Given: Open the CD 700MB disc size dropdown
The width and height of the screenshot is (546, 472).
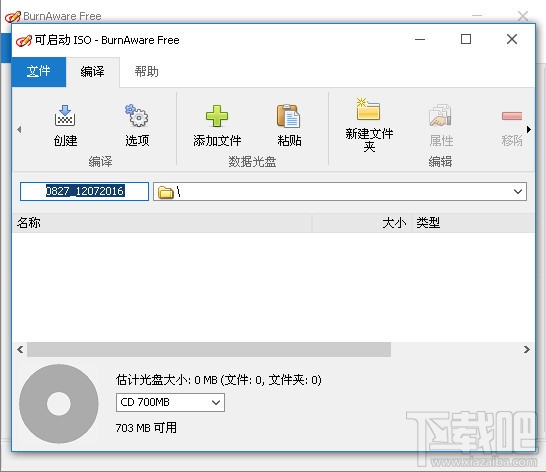Looking at the screenshot, I should click(170, 402).
